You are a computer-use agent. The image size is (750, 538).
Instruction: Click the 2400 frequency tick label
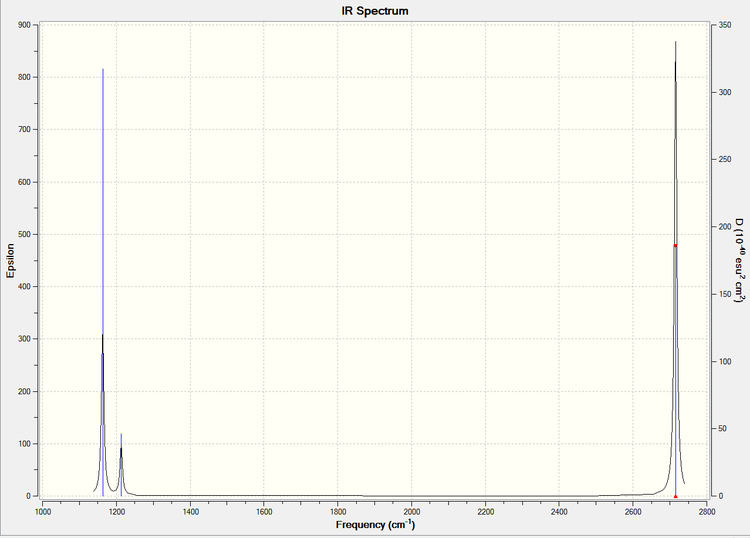coord(559,512)
